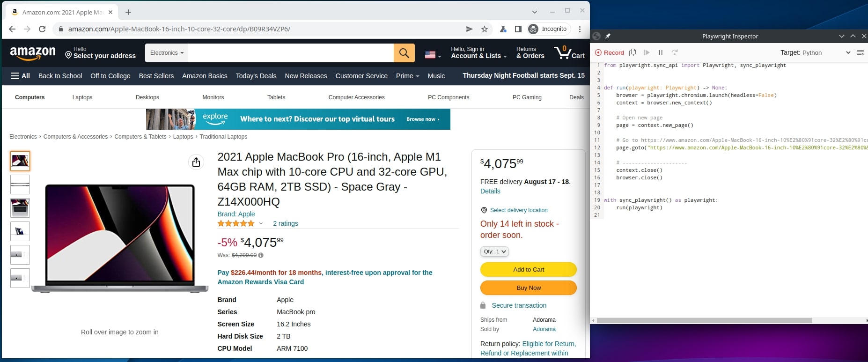
Task: Click the send/share page icon in address bar
Action: click(469, 29)
